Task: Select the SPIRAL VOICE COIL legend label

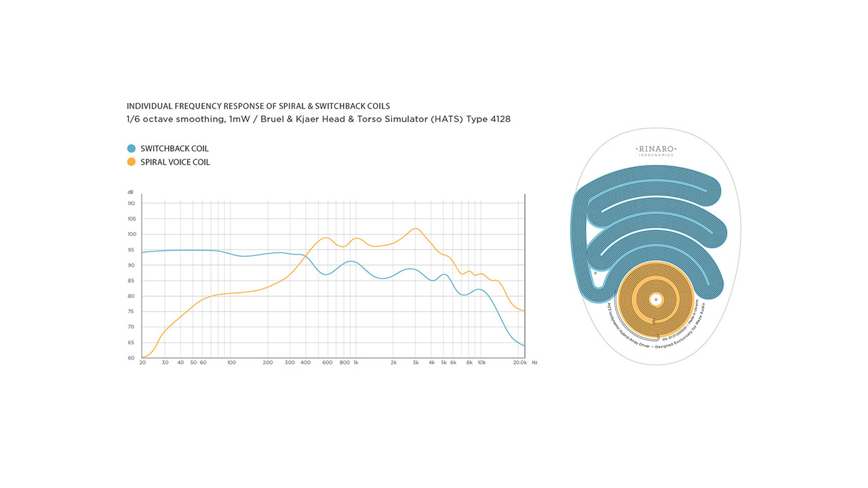Action: point(175,162)
